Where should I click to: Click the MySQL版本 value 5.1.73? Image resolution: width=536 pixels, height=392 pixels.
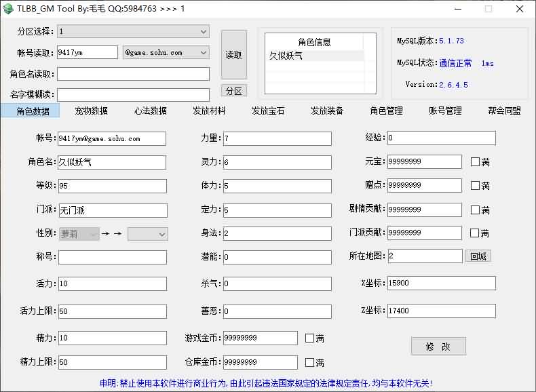pos(452,41)
